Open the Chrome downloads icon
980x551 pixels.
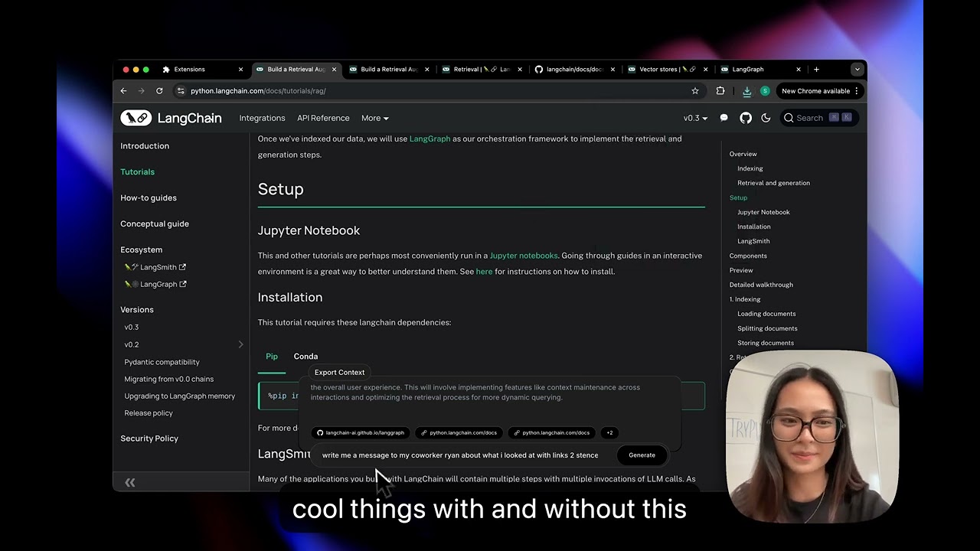[746, 90]
